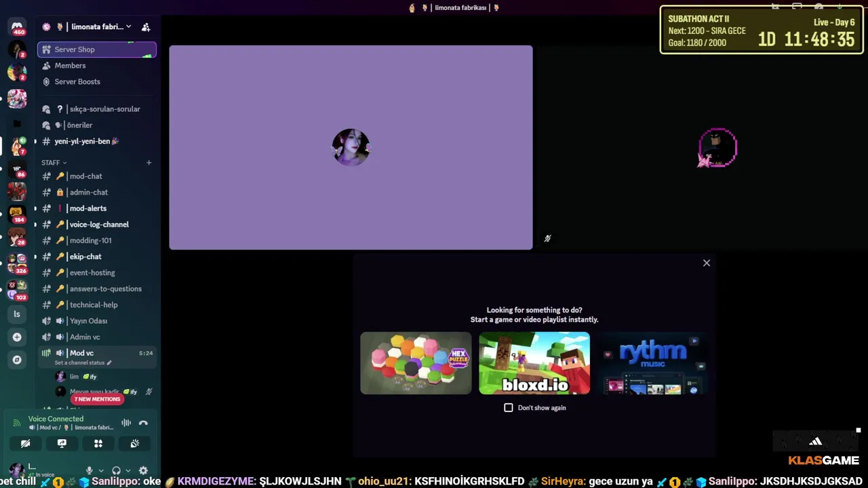Open User Settings gear icon
Viewport: 868px width, 488px height.
pyautogui.click(x=143, y=470)
